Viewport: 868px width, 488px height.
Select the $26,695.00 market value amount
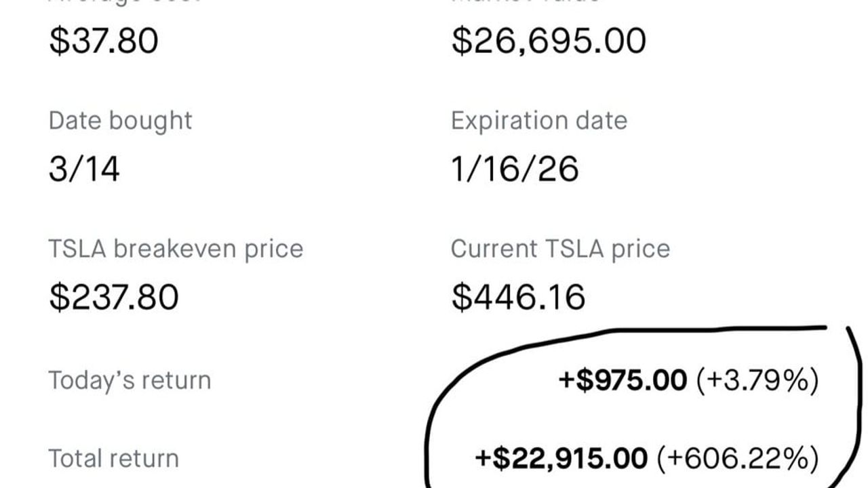point(549,40)
